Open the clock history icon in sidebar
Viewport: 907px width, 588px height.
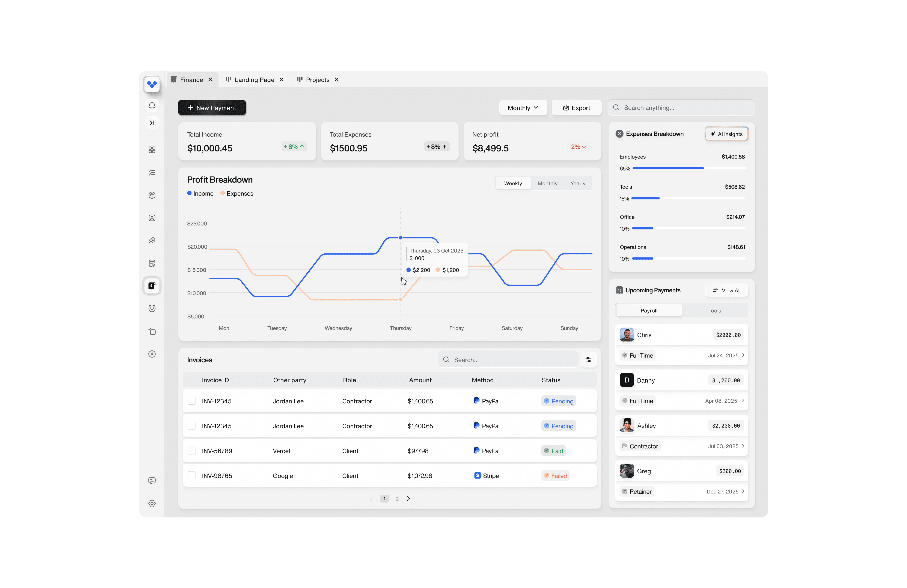point(152,354)
